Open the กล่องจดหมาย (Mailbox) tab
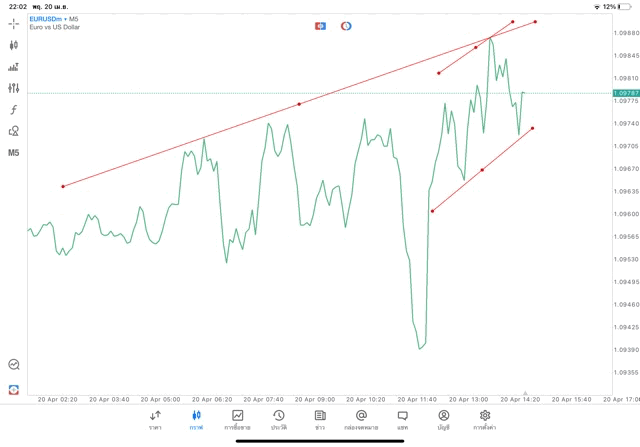The height and width of the screenshot is (447, 640). click(x=361, y=419)
